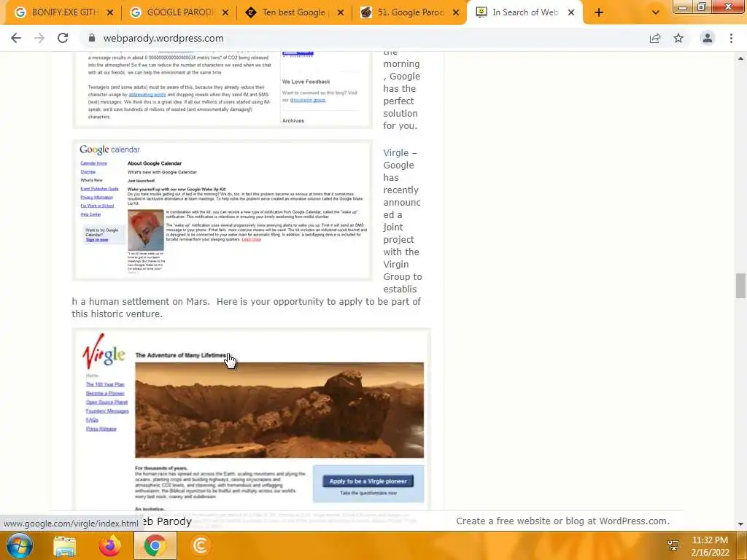747x560 pixels.
Task: Click Open Source Planet link
Action: 107,402
